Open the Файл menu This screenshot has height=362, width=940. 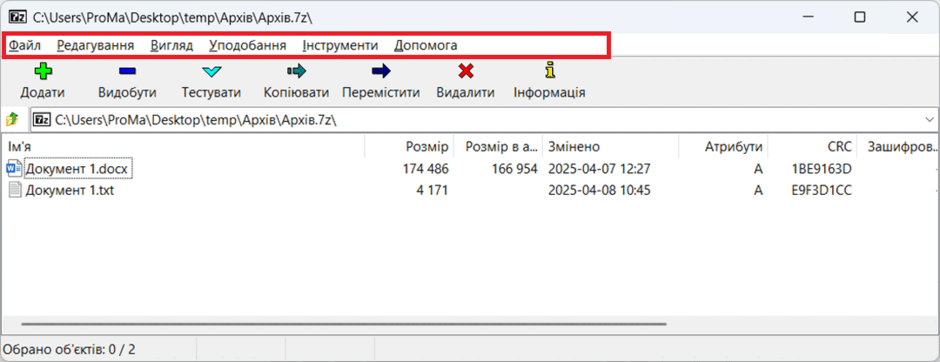pyautogui.click(x=25, y=46)
